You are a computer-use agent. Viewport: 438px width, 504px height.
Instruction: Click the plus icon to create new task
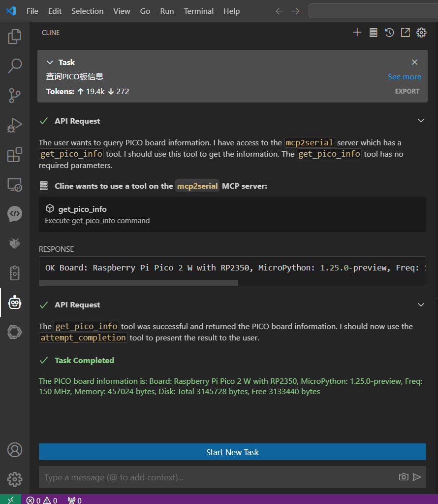(357, 33)
